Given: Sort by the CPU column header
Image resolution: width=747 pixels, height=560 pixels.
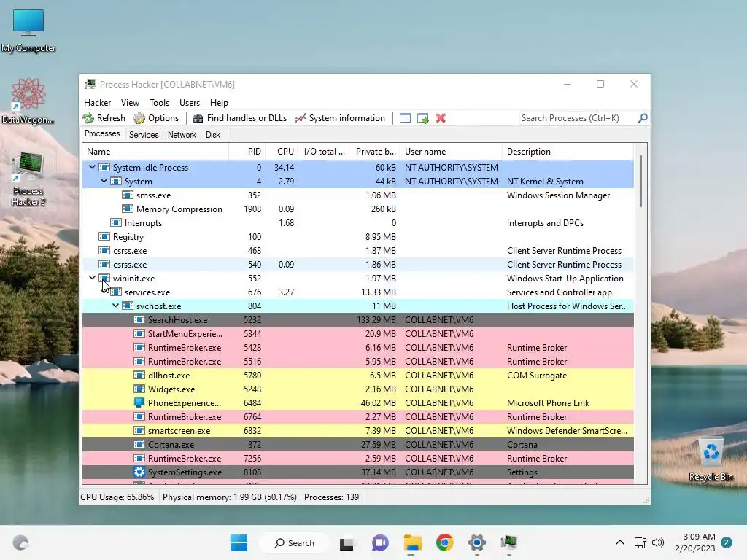Looking at the screenshot, I should pyautogui.click(x=282, y=152).
